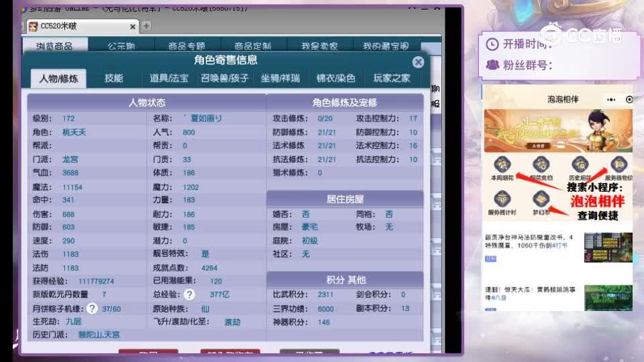Click the 庭院 value 初级
This screenshot has height=362, width=644.
pos(310,241)
